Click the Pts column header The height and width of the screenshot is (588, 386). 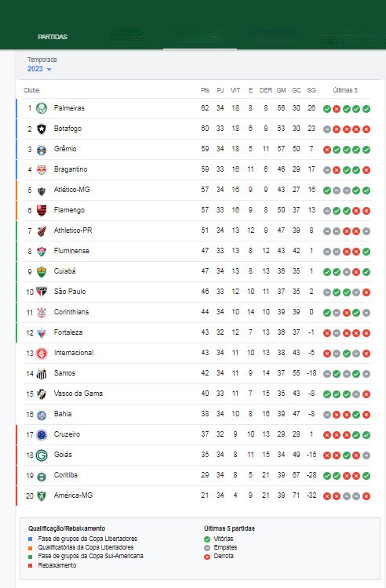coord(205,90)
